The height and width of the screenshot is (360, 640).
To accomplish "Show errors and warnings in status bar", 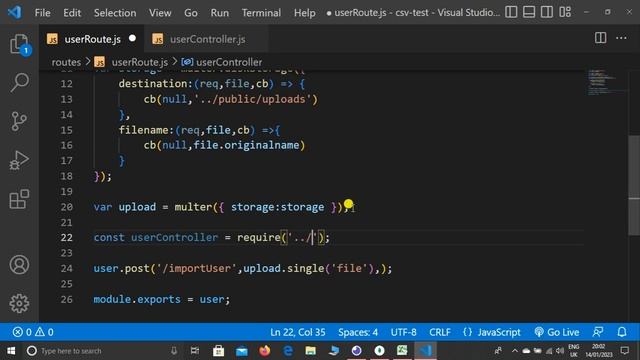I will tap(33, 332).
